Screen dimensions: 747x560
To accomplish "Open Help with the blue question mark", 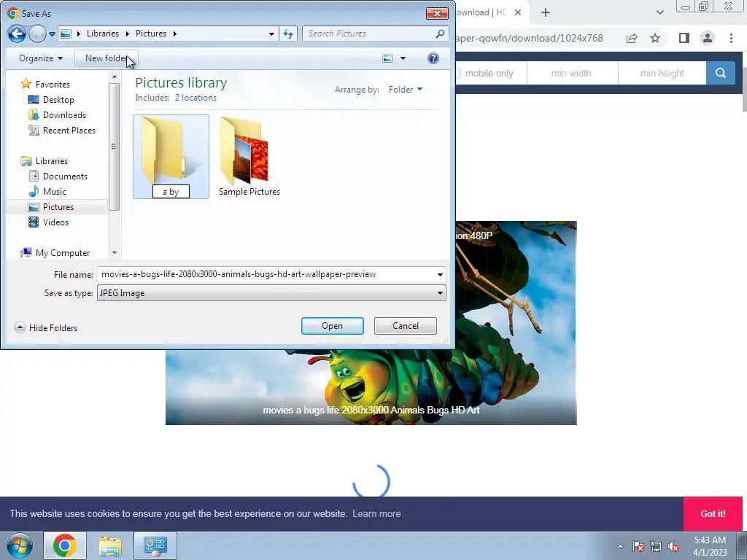I will pos(433,58).
